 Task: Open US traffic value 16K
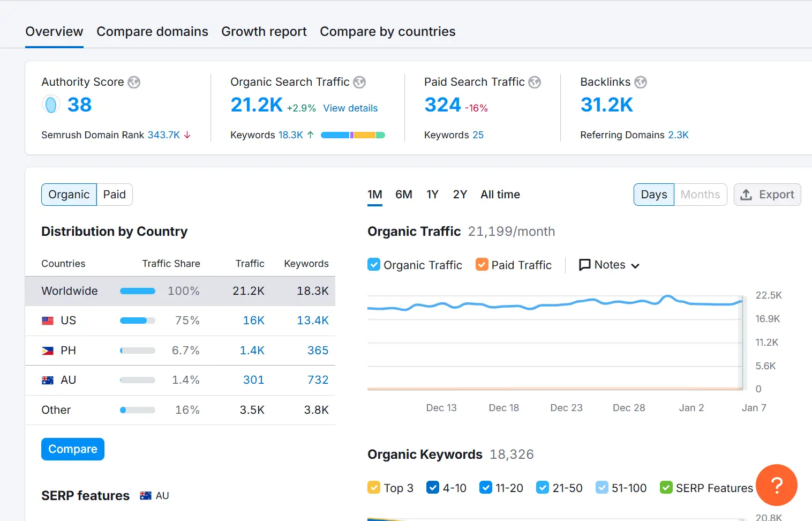[x=254, y=321]
